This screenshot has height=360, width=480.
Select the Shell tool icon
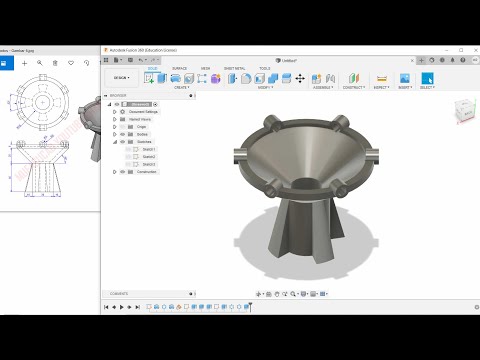pos(259,78)
